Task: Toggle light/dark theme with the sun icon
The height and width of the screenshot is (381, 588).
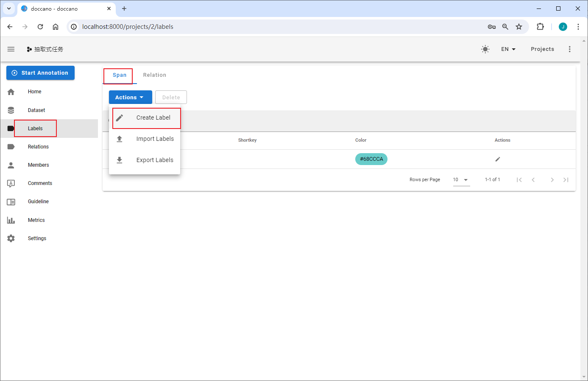Action: tap(485, 49)
